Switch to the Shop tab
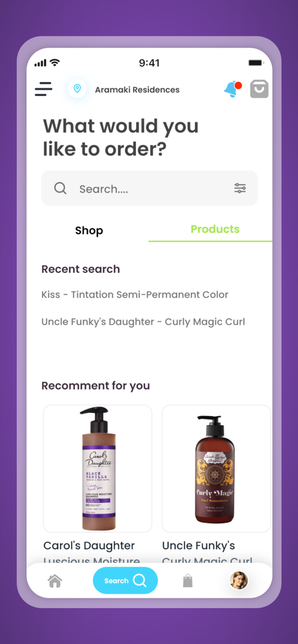The width and height of the screenshot is (298, 644). 89,231
